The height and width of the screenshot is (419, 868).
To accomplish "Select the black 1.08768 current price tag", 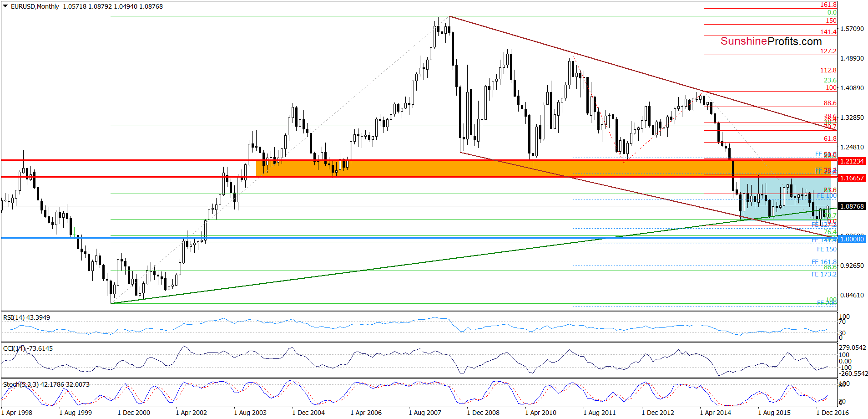I will coord(852,206).
